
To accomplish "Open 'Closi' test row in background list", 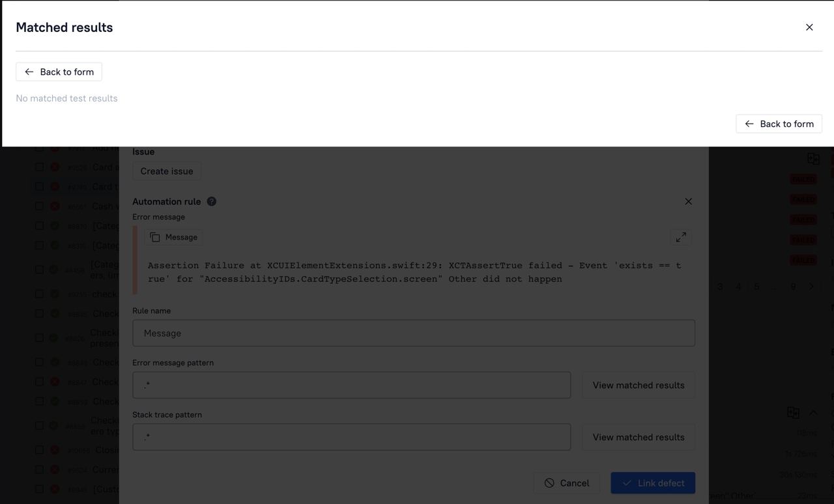I will pyautogui.click(x=107, y=450).
